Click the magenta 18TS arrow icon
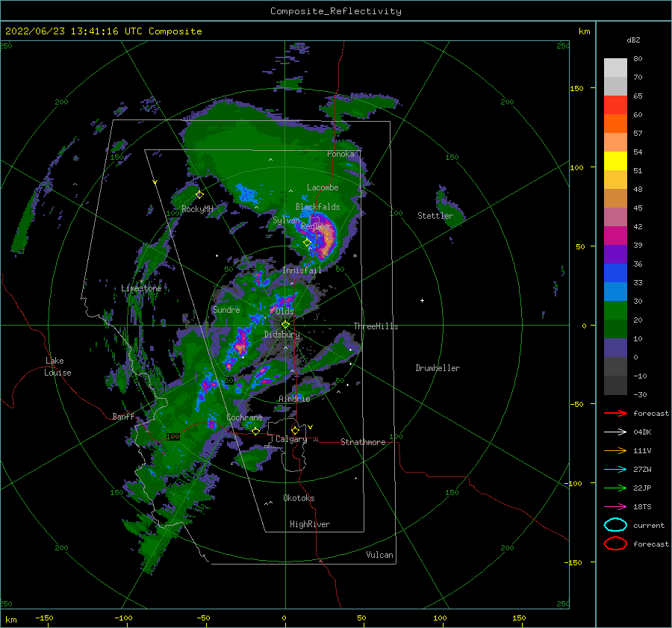Screen dimensions: 672x628 tap(615, 507)
